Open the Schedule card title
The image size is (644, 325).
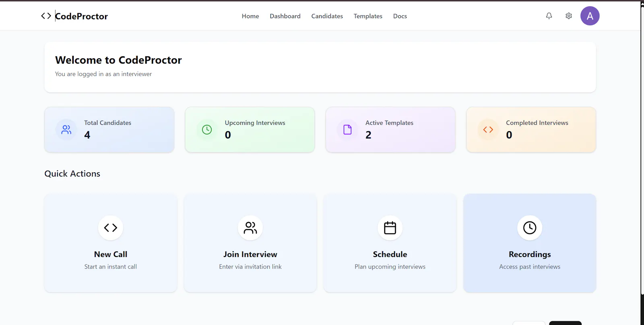(390, 255)
